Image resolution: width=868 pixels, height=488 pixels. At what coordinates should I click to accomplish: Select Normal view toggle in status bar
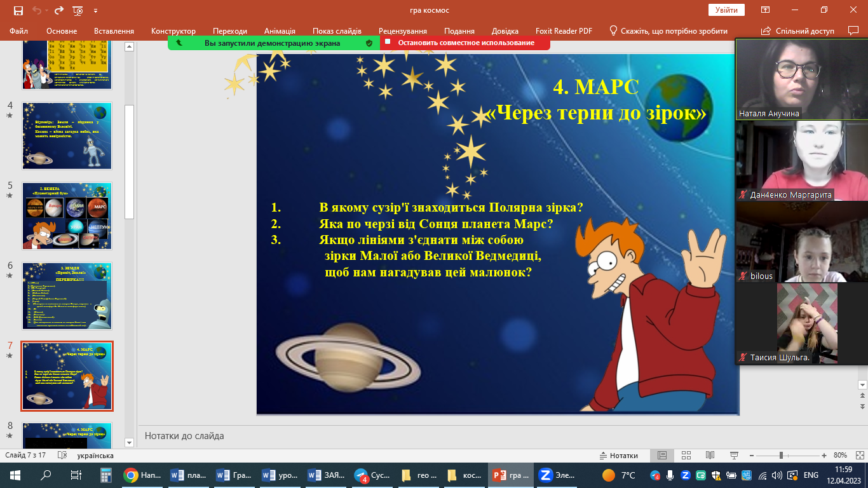click(661, 456)
